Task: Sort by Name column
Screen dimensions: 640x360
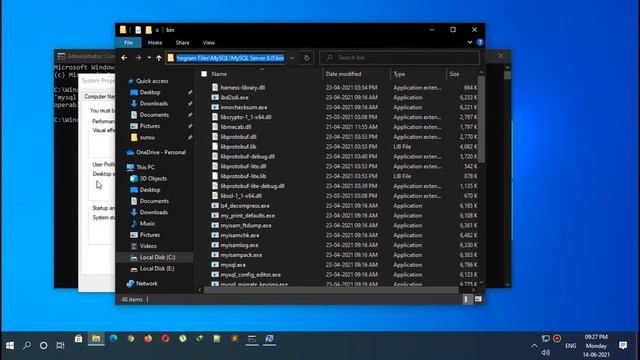Action: (x=219, y=74)
